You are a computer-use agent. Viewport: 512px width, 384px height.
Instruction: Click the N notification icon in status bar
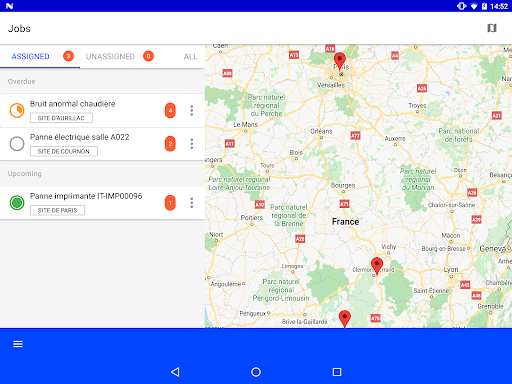tap(10, 6)
